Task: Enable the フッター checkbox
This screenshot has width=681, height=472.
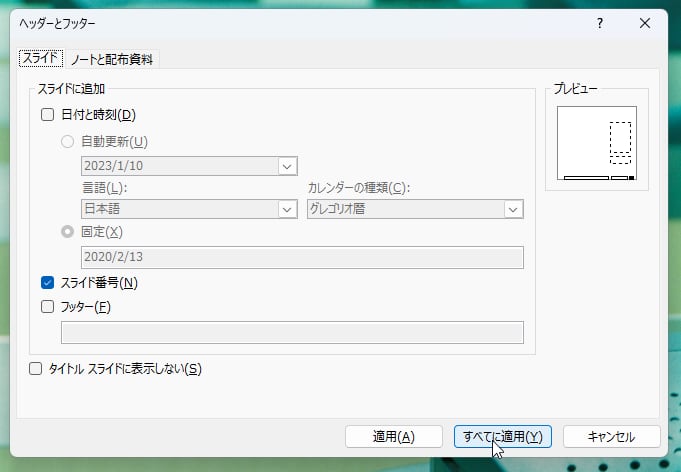Action: [x=47, y=307]
